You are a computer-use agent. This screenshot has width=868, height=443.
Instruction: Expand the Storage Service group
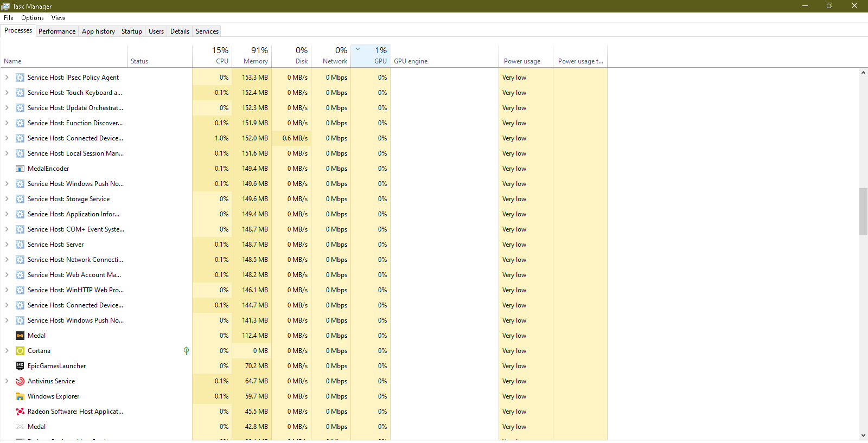tap(7, 199)
